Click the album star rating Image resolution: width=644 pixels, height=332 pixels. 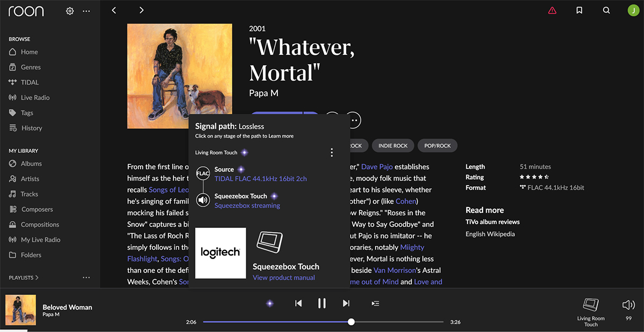point(535,177)
